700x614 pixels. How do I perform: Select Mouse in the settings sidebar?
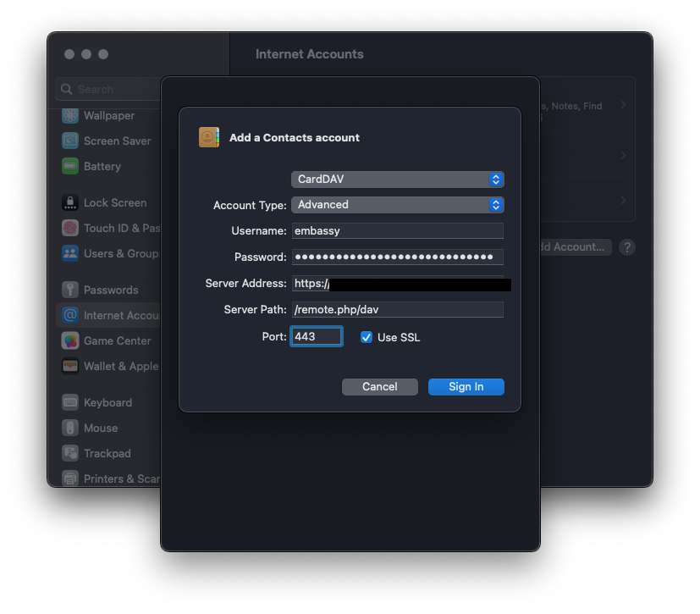[x=101, y=428]
